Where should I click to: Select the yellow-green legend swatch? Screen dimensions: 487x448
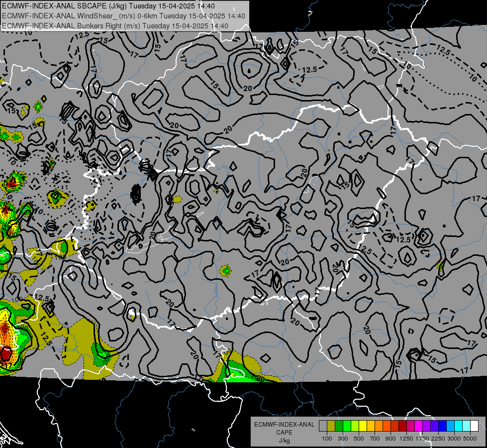click(x=355, y=426)
